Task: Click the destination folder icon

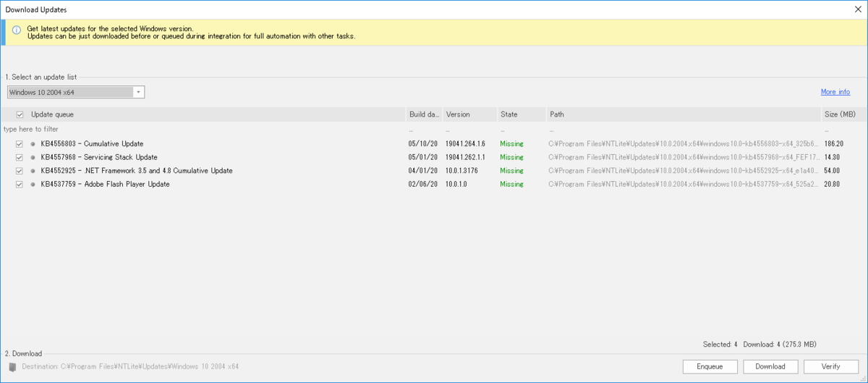Action: pyautogui.click(x=12, y=367)
